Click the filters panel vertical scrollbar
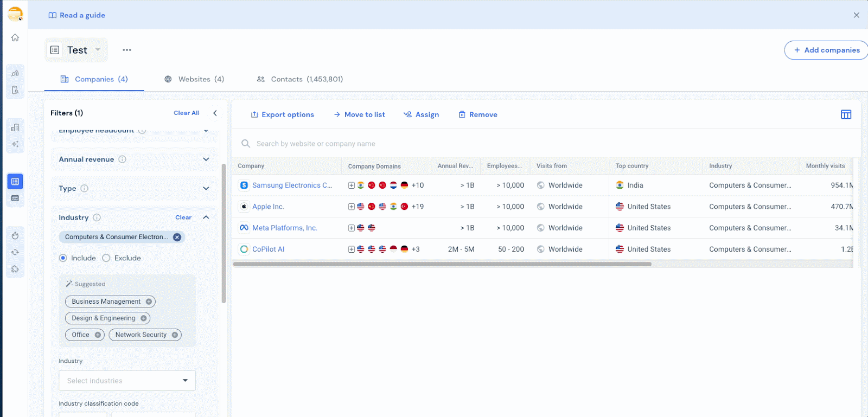 pyautogui.click(x=224, y=233)
